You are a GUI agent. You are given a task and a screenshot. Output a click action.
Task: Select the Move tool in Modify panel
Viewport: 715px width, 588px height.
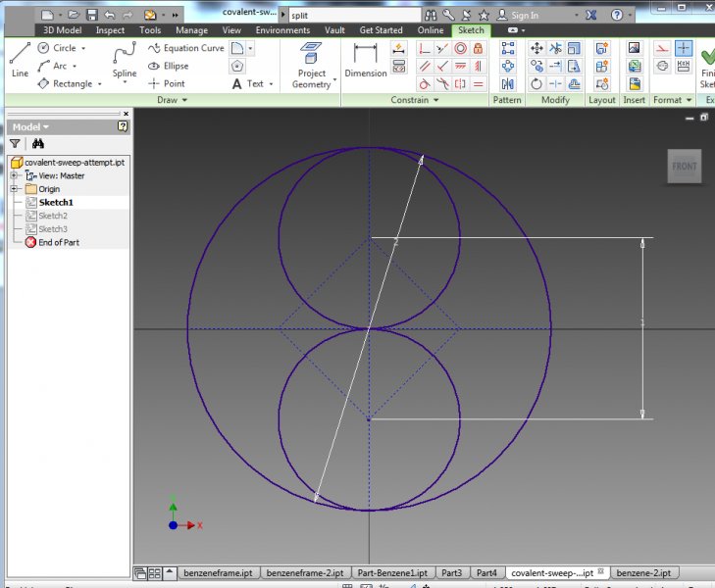pos(536,48)
